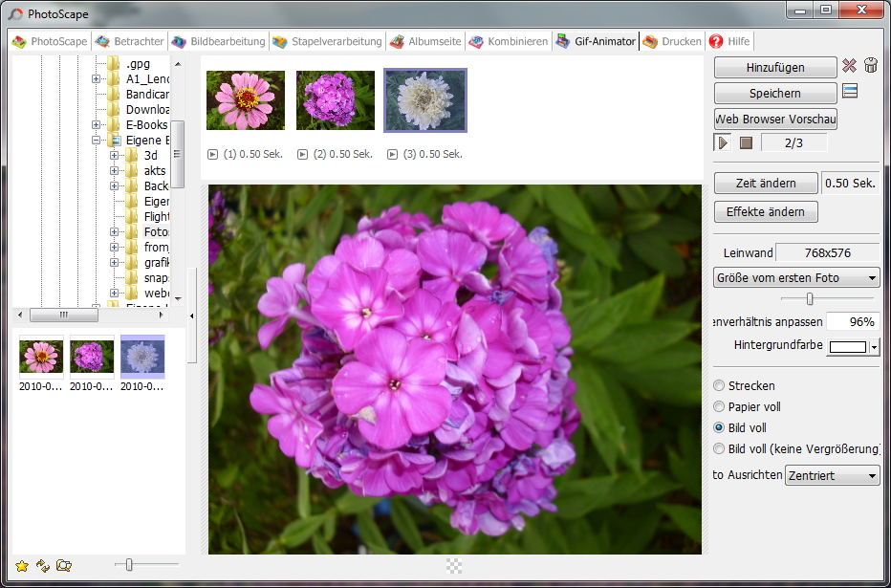Select the Papier voll radio option
891x588 pixels.
click(720, 407)
